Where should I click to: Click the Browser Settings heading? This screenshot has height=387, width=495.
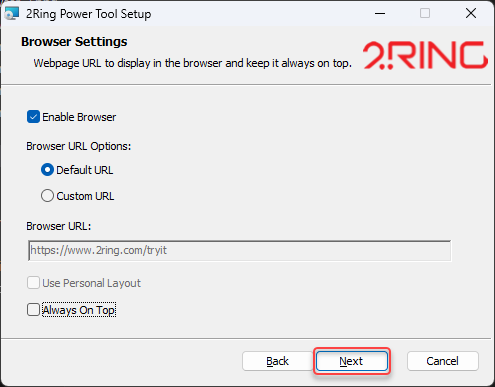coord(74,42)
